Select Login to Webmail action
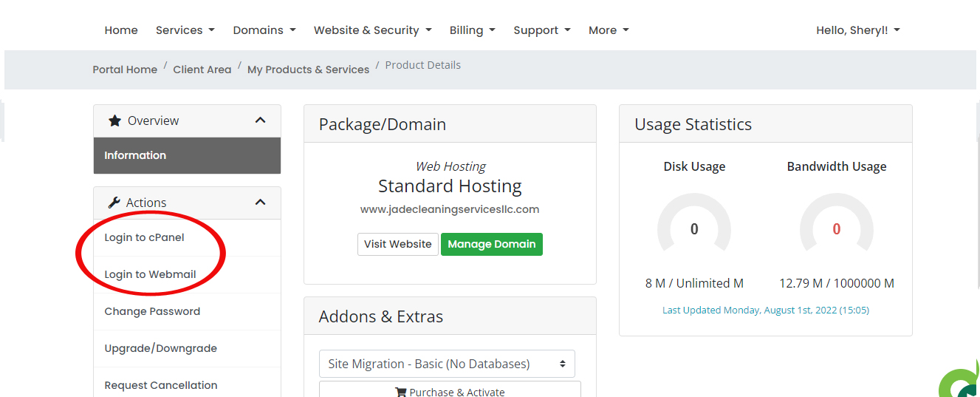The width and height of the screenshot is (980, 397). (150, 274)
